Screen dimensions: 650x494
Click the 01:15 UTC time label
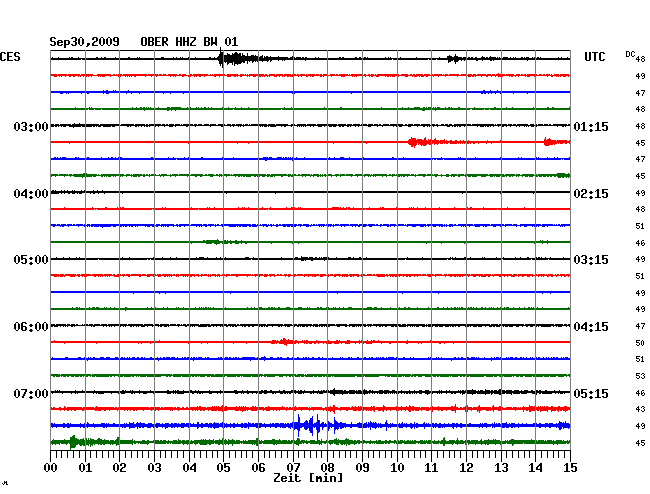591,126
